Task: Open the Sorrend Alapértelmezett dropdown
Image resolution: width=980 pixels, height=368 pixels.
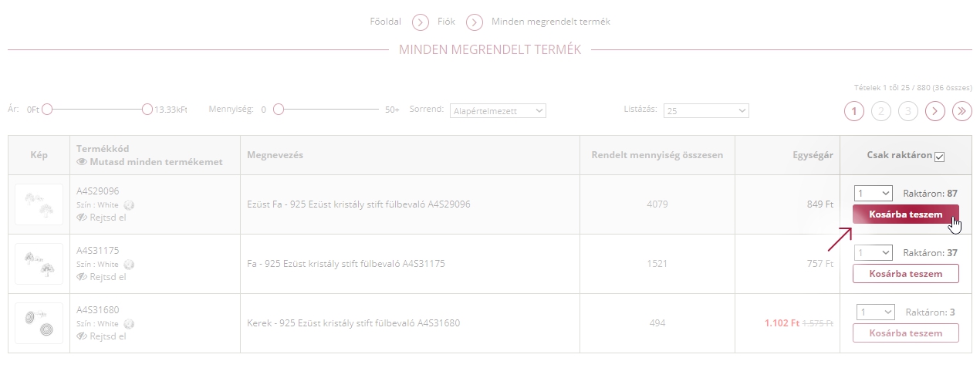Action: click(x=498, y=111)
